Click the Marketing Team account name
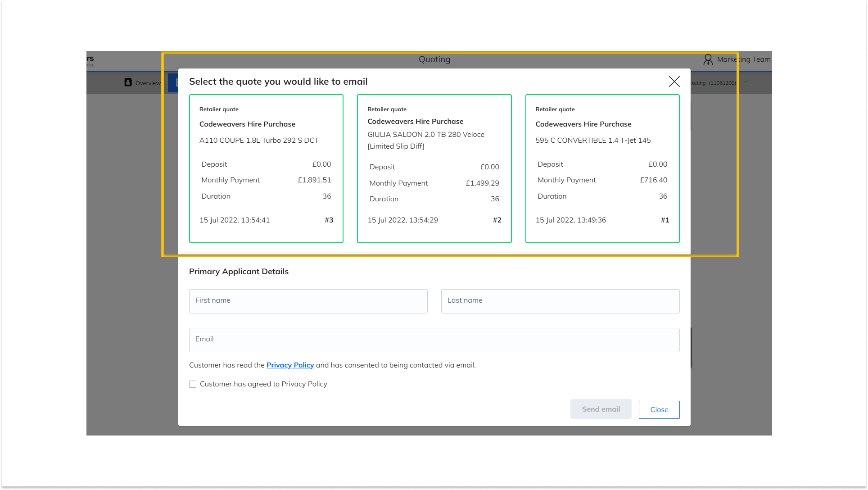This screenshot has height=490, width=868. [744, 59]
